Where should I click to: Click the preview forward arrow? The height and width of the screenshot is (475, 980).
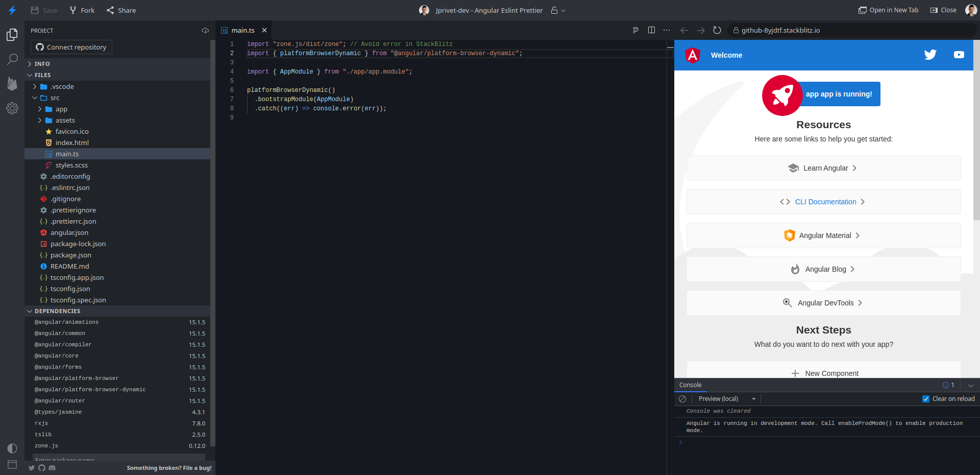[x=701, y=30]
